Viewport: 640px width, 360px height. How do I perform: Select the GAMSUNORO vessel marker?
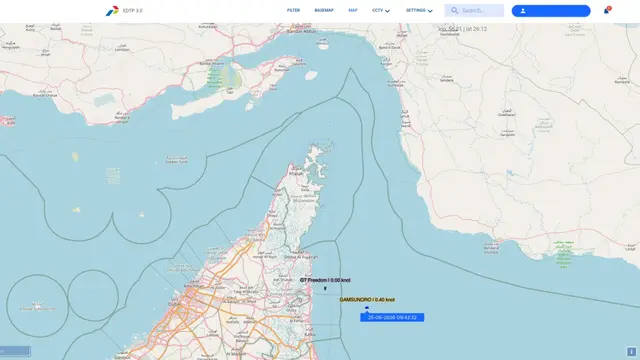click(367, 307)
